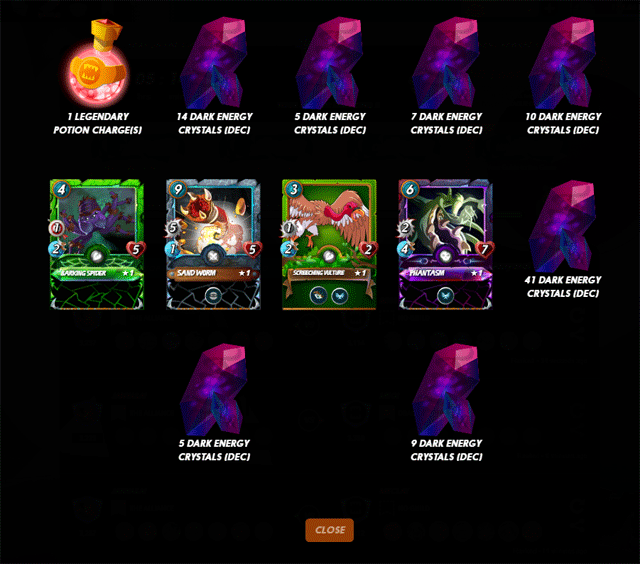This screenshot has height=564, width=640.
Task: Click the 41 Dark Energy Crystals crystal
Action: coord(562,226)
